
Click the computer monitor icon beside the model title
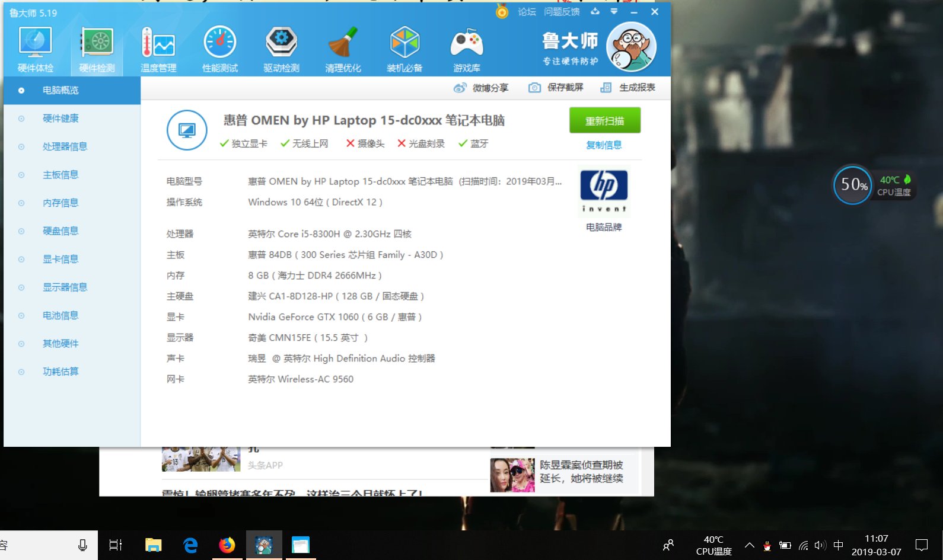click(187, 130)
